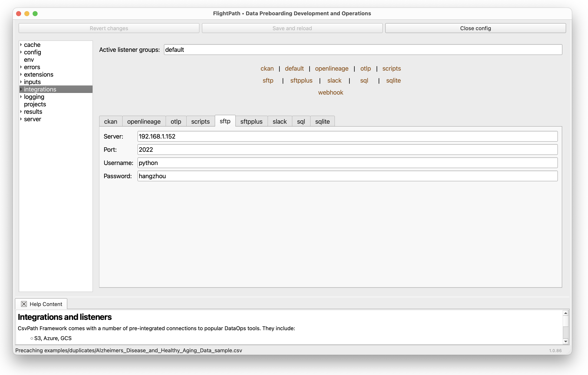
Task: Click the Active listener groups field
Action: point(363,50)
